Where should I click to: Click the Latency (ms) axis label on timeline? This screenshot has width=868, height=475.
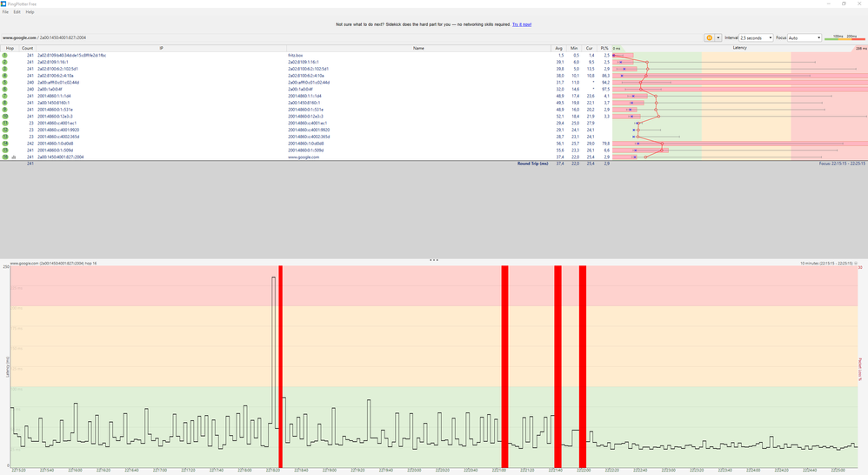point(8,367)
